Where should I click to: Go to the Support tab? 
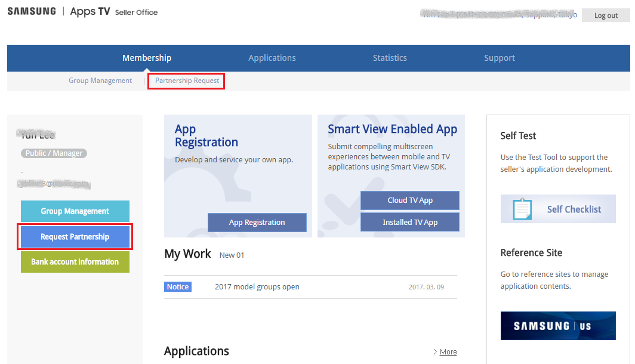click(x=500, y=58)
